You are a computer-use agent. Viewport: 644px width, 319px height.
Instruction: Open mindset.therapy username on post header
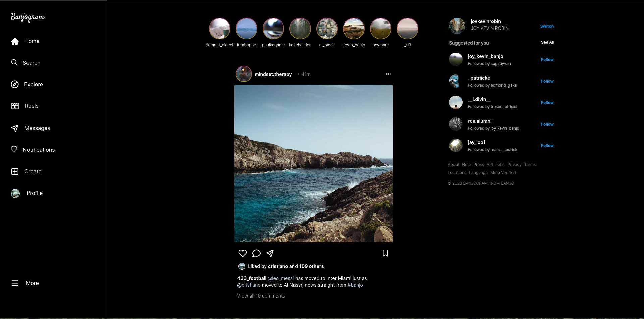pyautogui.click(x=273, y=74)
